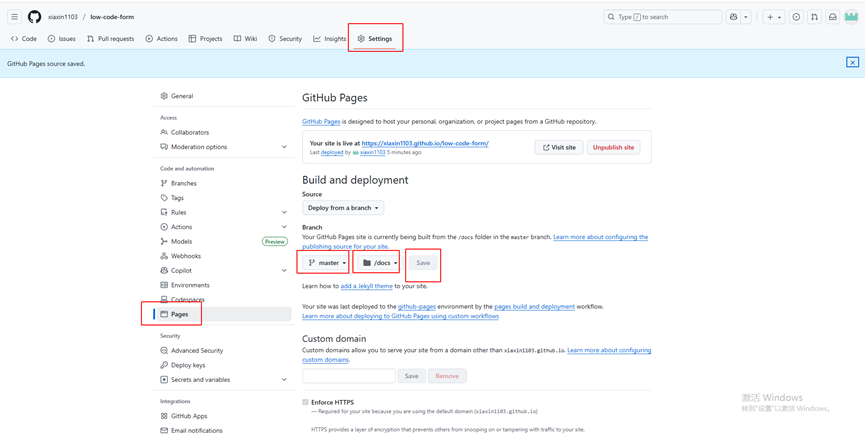Click the GitHub logo icon

click(34, 17)
